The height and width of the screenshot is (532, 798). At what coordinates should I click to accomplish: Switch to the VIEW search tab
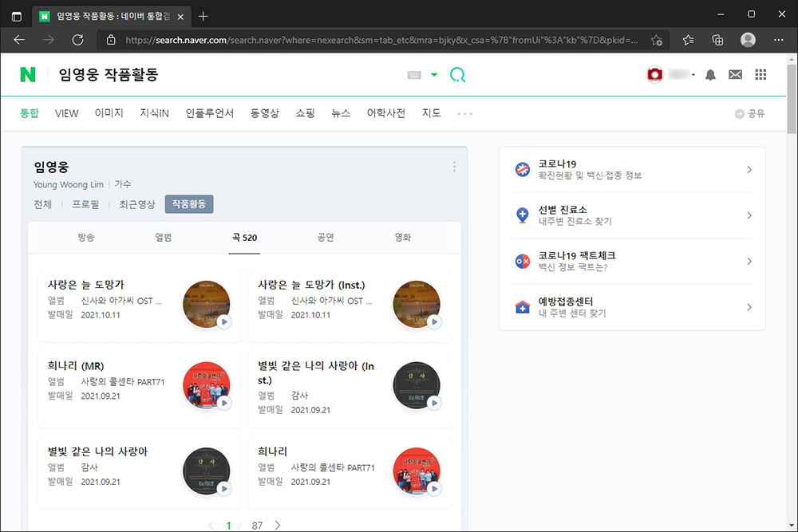click(67, 113)
